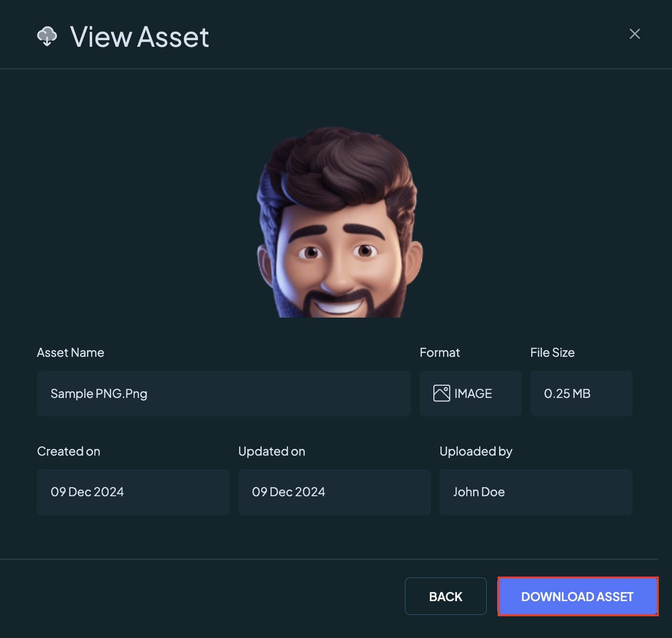Click the Created on date field
672x638 pixels.
click(133, 492)
